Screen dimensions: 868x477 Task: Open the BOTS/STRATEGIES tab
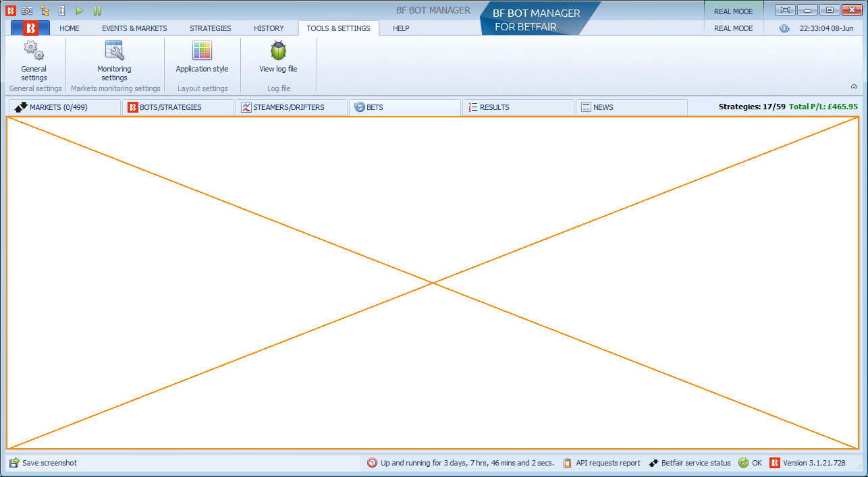(x=178, y=107)
